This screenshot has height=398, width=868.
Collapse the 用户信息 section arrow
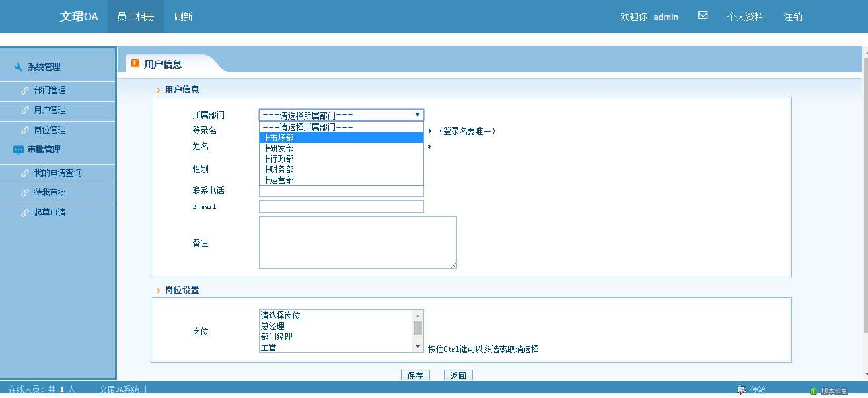pos(159,90)
